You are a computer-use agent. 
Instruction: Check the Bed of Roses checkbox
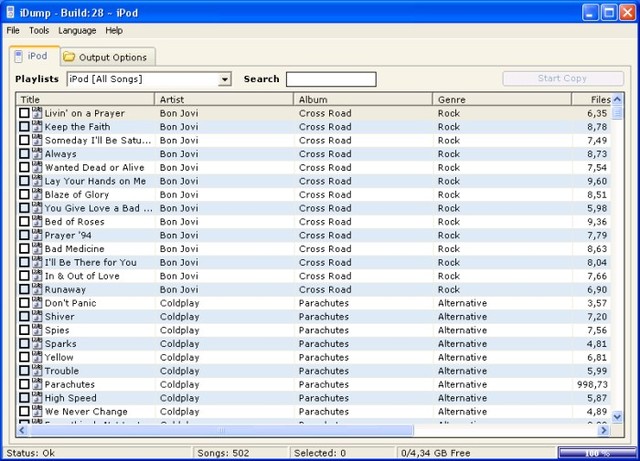(x=24, y=221)
